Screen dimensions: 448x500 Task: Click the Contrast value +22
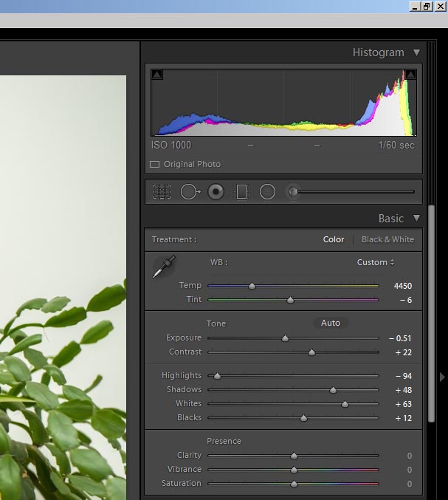404,352
